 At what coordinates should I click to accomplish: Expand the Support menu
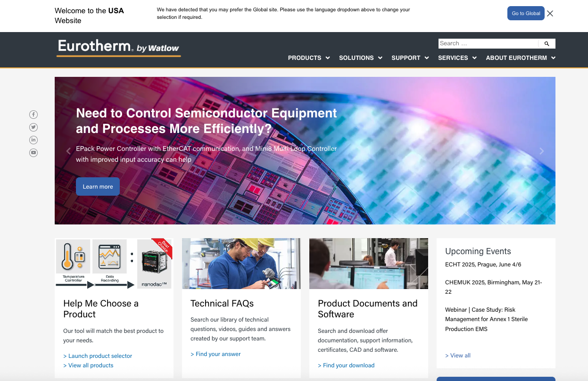pyautogui.click(x=410, y=58)
